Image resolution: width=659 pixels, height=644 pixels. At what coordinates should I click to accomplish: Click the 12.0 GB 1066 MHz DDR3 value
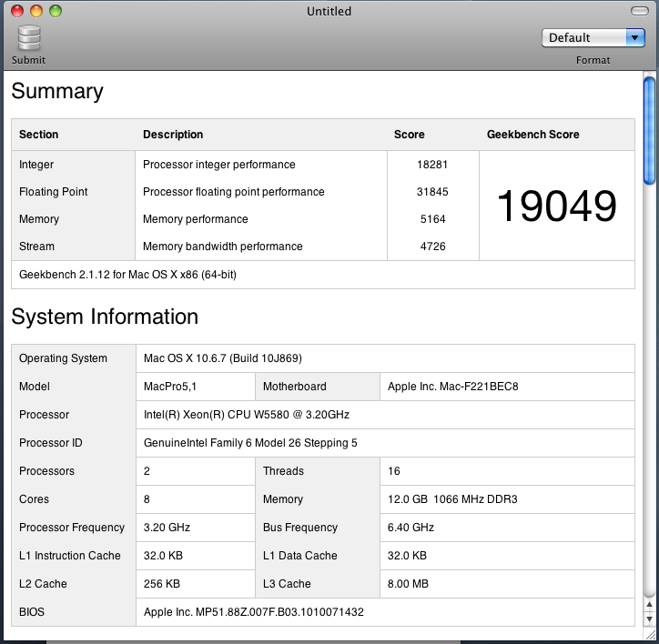(452, 498)
